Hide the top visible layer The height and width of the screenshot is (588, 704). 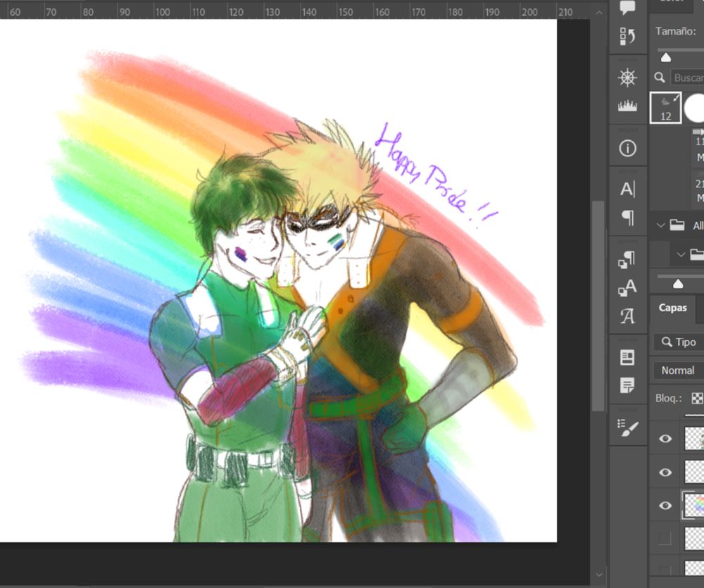coord(665,439)
